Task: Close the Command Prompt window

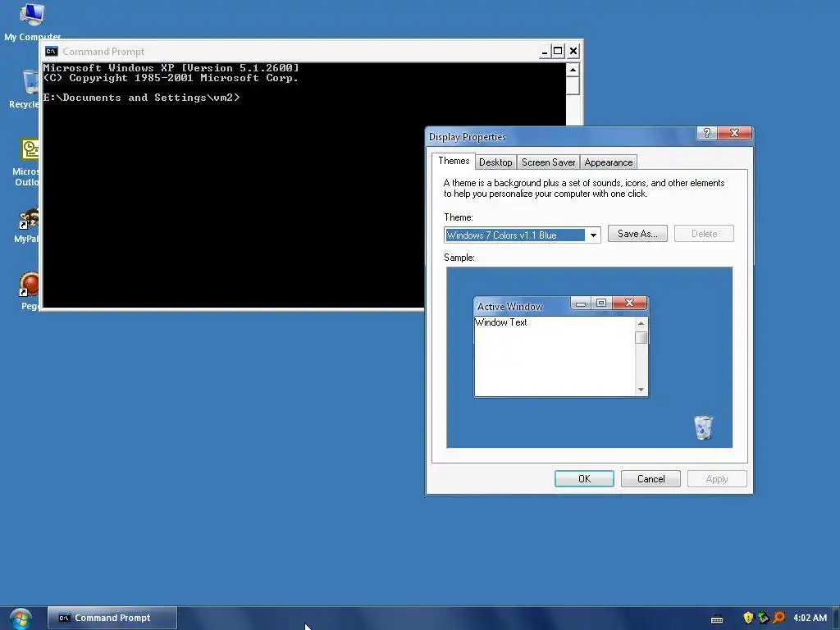Action: [573, 51]
